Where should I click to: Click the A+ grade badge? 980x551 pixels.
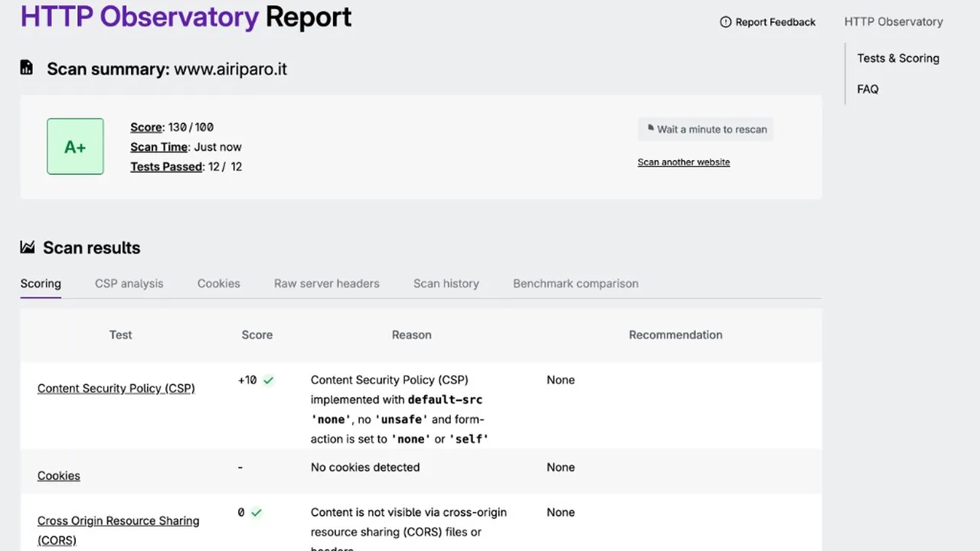click(x=75, y=146)
